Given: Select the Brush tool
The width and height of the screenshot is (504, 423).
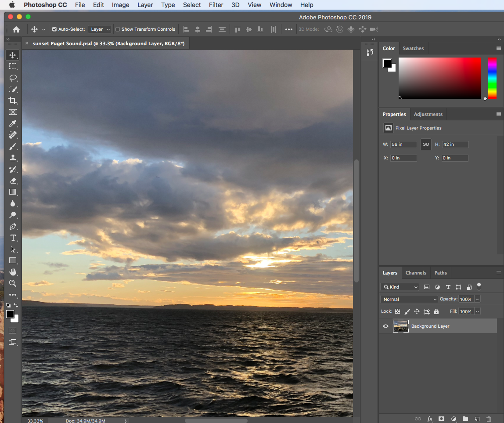Looking at the screenshot, I should tap(13, 146).
